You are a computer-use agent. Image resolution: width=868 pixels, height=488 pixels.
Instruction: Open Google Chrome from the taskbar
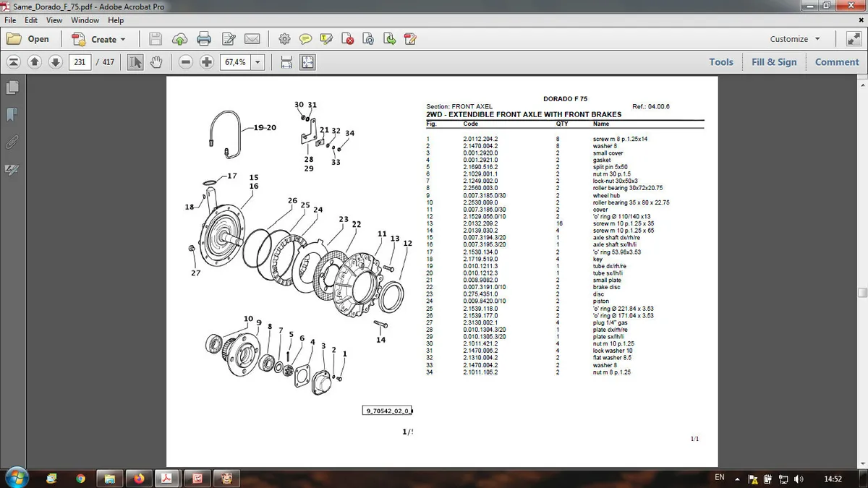tap(80, 478)
